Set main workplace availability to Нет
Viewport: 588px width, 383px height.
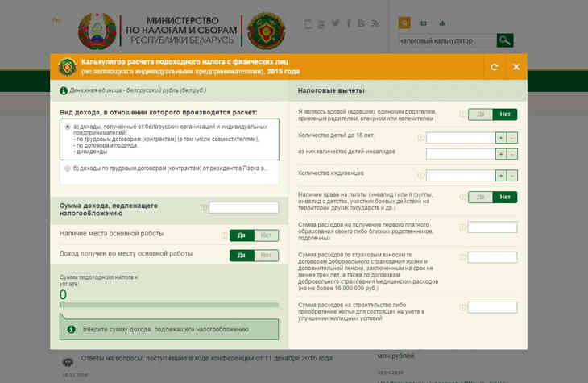[x=267, y=235]
